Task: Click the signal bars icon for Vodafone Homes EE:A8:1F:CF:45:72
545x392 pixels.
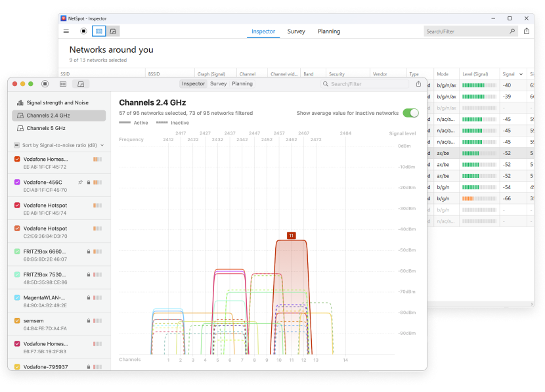Action: tap(97, 159)
